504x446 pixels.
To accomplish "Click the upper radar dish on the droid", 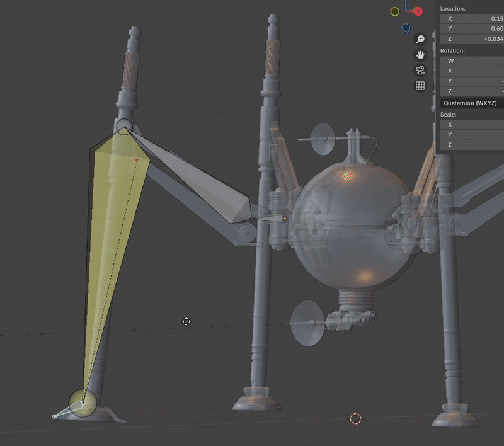I will (x=323, y=139).
